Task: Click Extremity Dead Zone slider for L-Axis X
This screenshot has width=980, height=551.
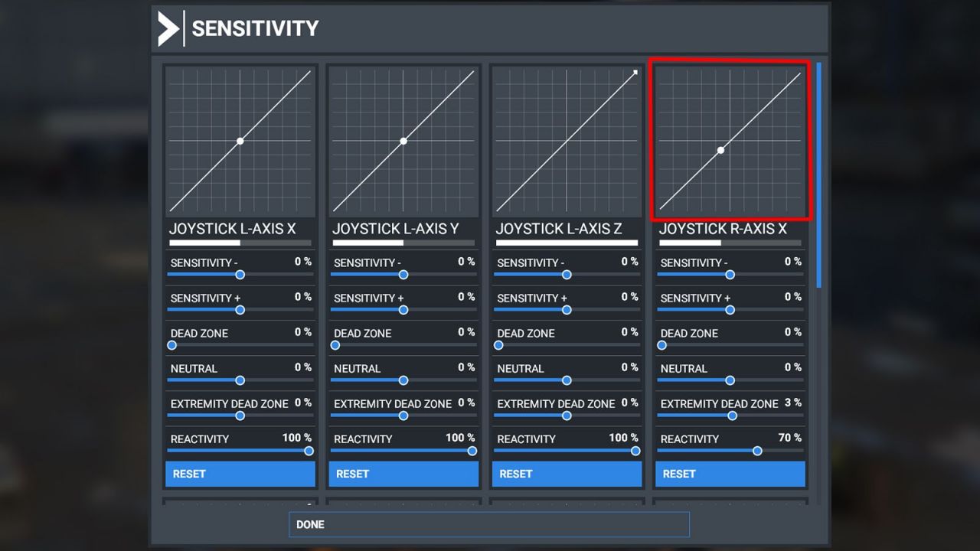Action: (x=240, y=416)
